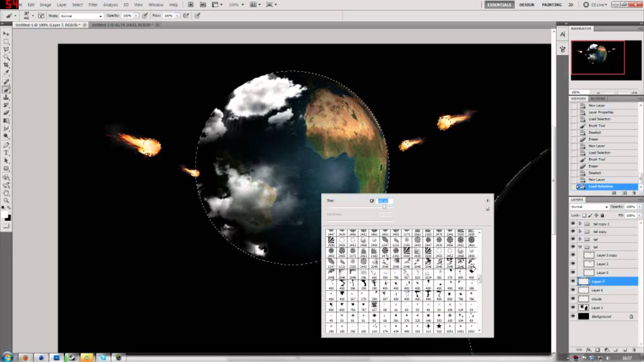
Task: Open the Filter menu
Action: click(93, 5)
